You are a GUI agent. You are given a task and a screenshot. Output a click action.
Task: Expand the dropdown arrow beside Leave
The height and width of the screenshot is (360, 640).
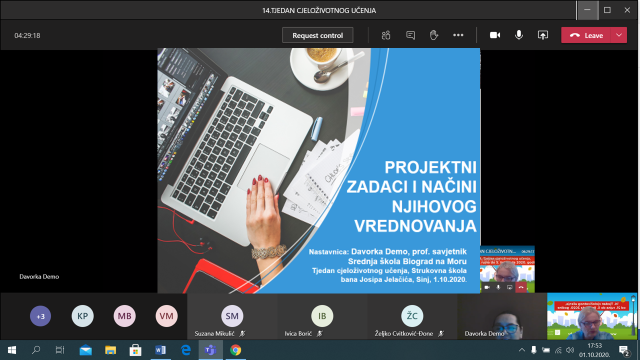619,35
